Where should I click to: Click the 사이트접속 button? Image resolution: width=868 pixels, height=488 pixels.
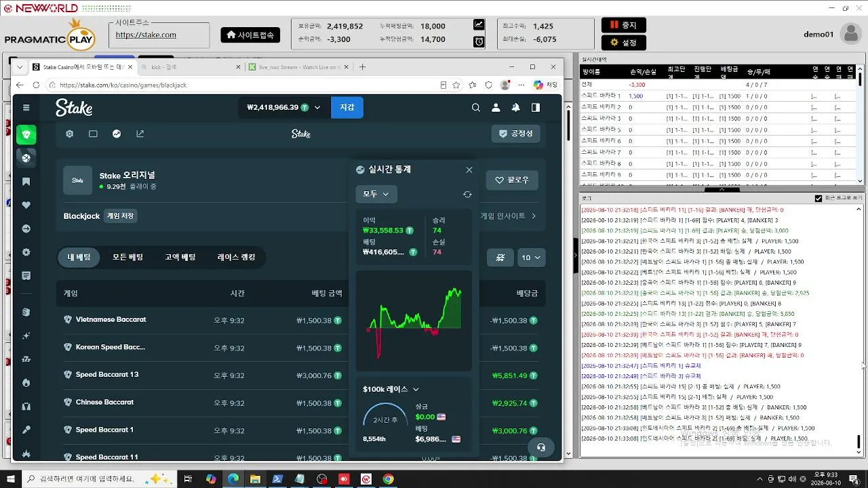[250, 35]
